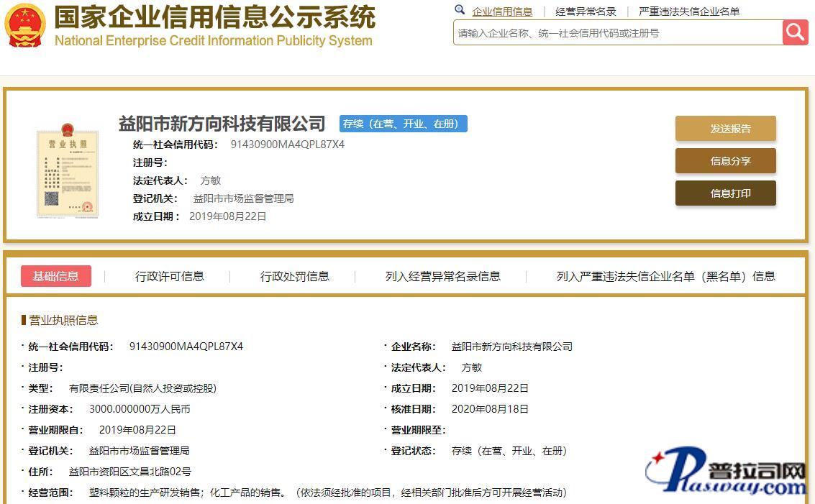Image resolution: width=815 pixels, height=504 pixels.
Task: Click the national emblem logo
Action: click(x=24, y=26)
